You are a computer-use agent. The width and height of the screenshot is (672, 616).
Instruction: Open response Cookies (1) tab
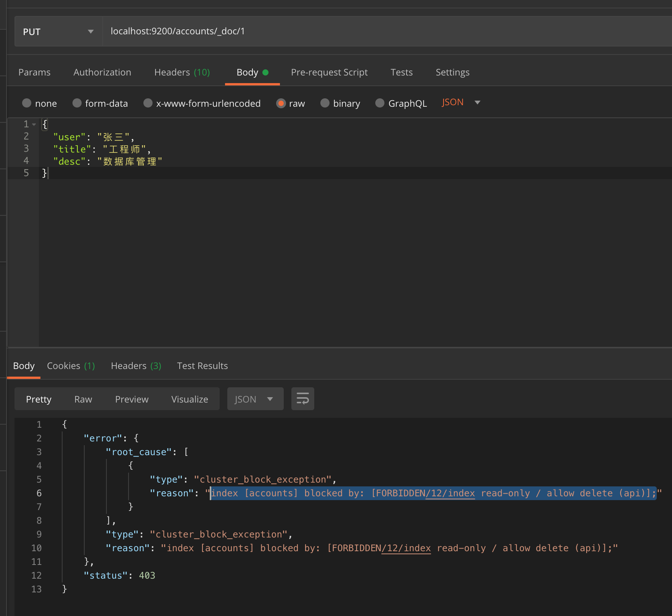point(71,366)
